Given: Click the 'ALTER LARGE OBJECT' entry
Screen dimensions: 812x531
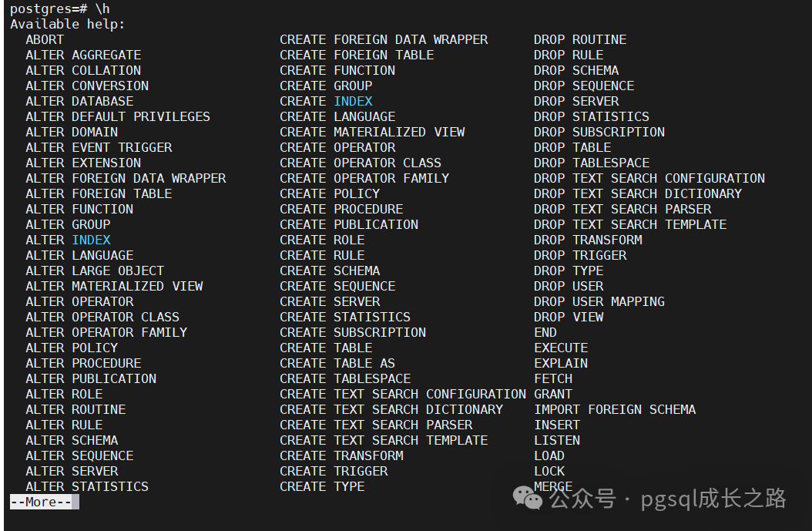Looking at the screenshot, I should (95, 271).
